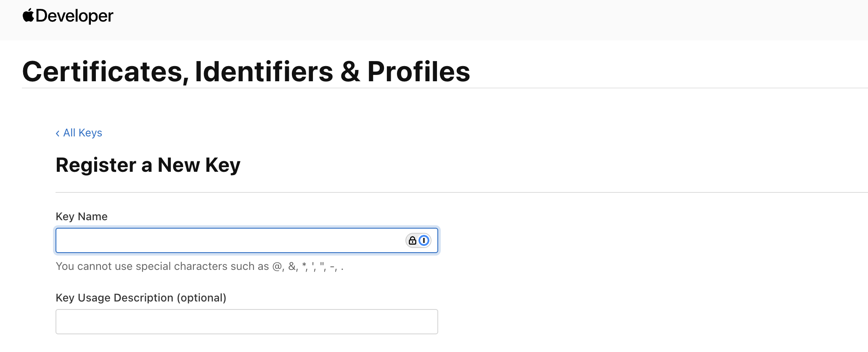
Task: Click the back chevron beside All Keys
Action: (58, 133)
